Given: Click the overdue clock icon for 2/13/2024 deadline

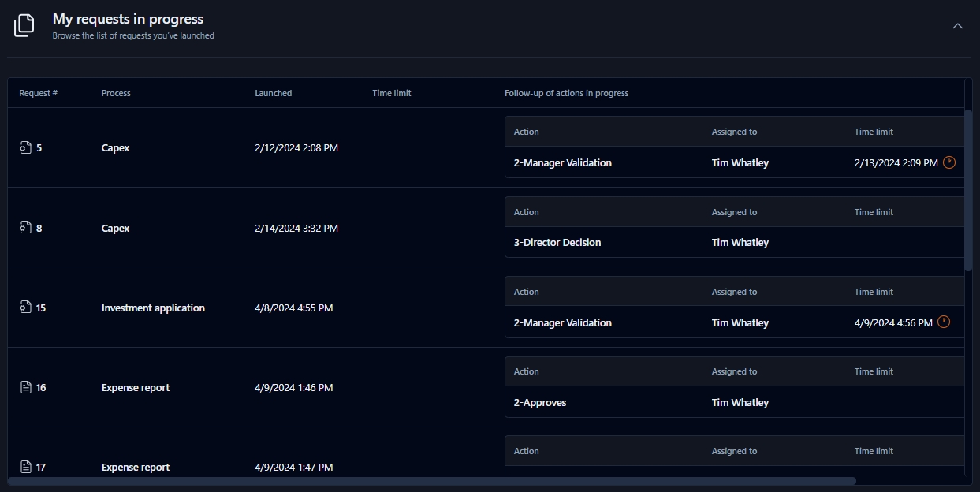Looking at the screenshot, I should click(949, 162).
